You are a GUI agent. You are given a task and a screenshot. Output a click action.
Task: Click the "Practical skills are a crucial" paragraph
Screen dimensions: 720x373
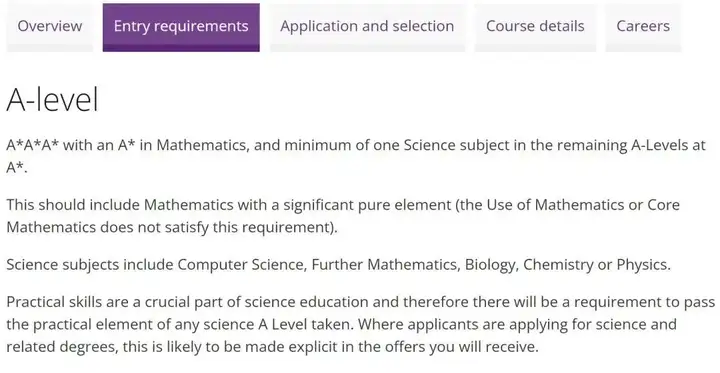(x=360, y=324)
